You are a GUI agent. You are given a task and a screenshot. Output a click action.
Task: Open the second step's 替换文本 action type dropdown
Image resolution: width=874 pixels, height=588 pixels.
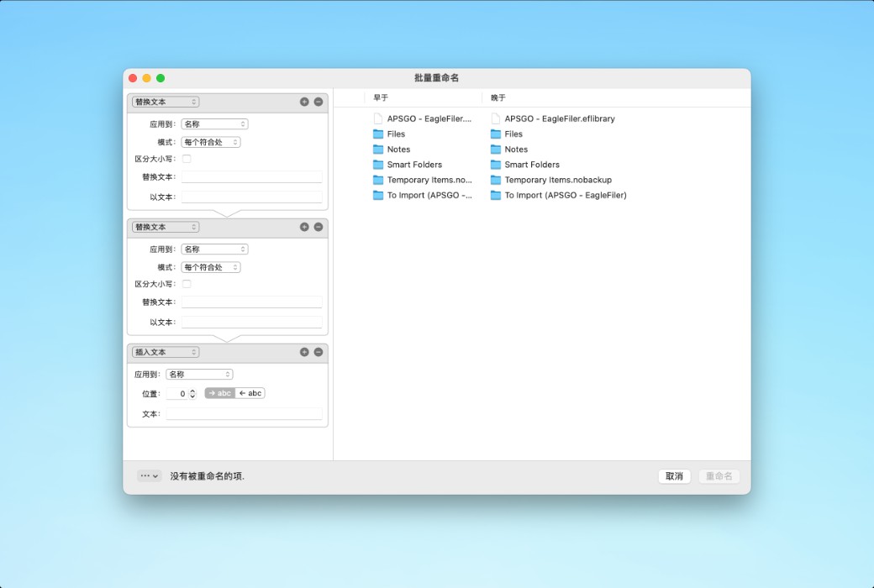coord(166,227)
